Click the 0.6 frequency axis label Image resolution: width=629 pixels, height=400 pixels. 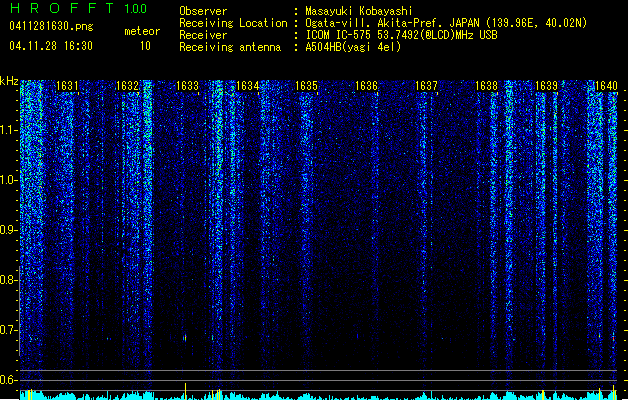coord(9,380)
